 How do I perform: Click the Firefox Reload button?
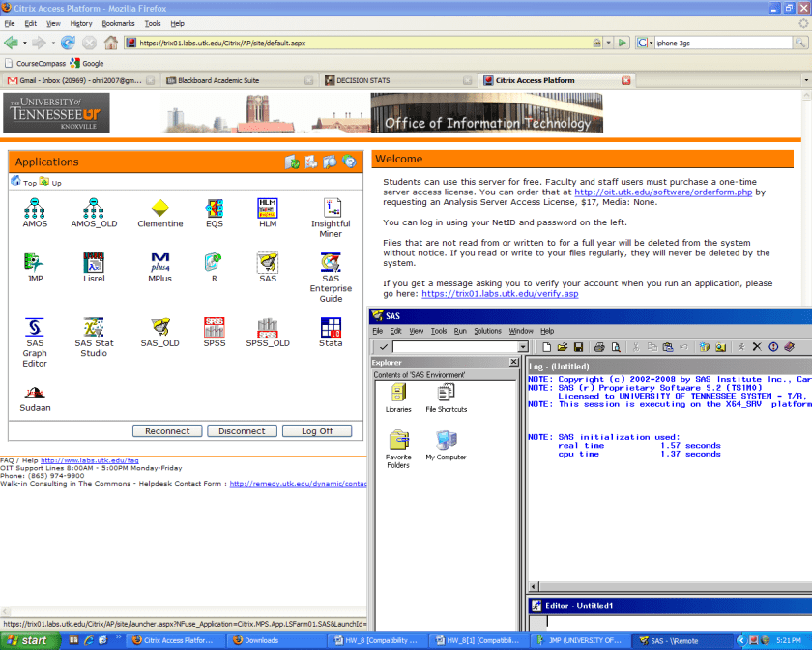tap(68, 43)
